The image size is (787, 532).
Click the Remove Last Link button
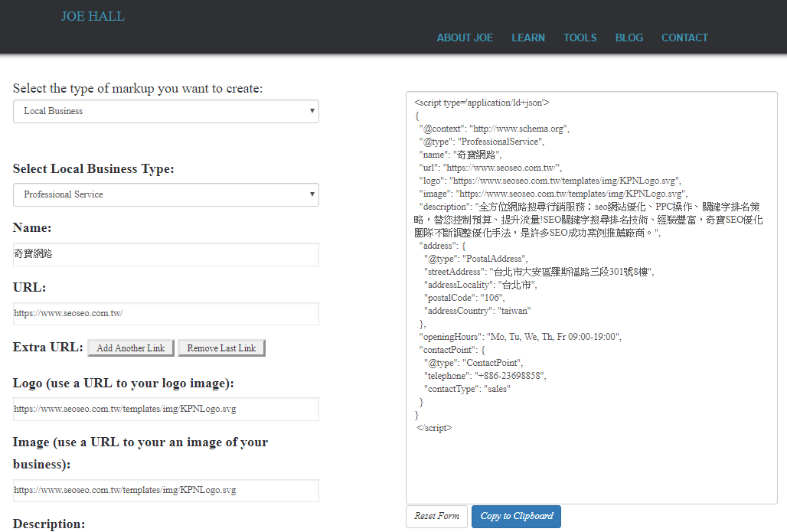pos(221,348)
